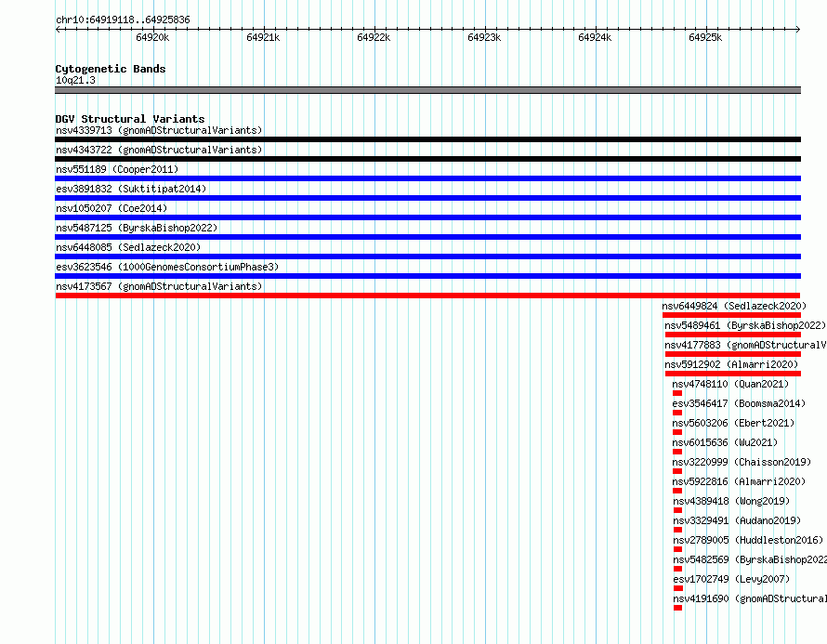Screen dimensions: 827x644
Task: Open esv3891832 (Suktitipat2014) variant
Action: point(131,189)
